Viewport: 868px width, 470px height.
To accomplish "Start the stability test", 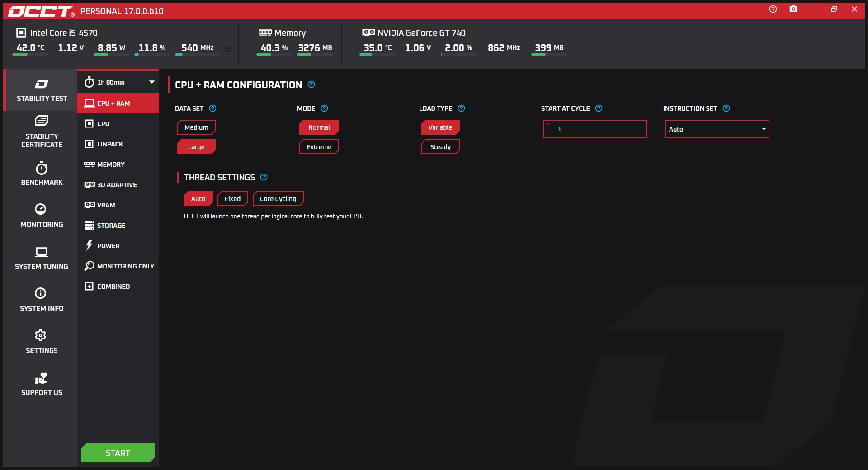I will (x=118, y=453).
